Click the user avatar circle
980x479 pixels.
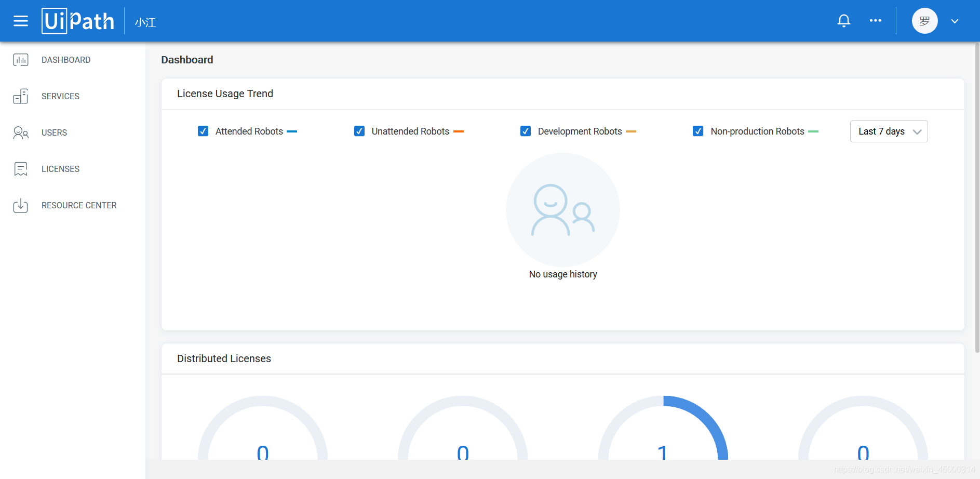925,21
